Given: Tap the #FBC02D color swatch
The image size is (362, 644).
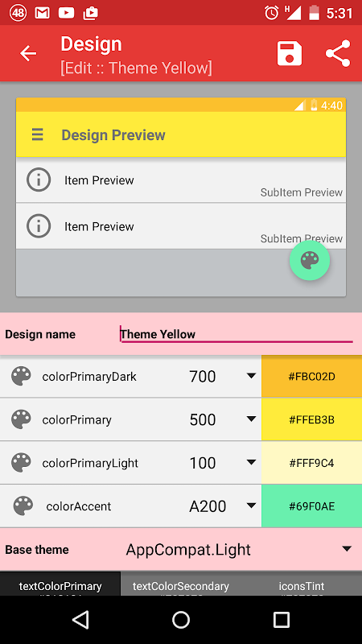Looking at the screenshot, I should point(311,376).
